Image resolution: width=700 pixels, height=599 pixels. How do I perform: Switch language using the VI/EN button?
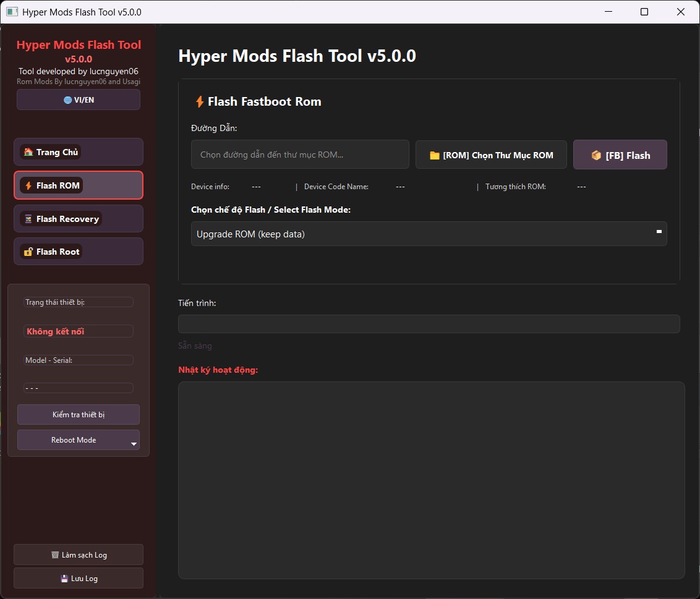[79, 100]
